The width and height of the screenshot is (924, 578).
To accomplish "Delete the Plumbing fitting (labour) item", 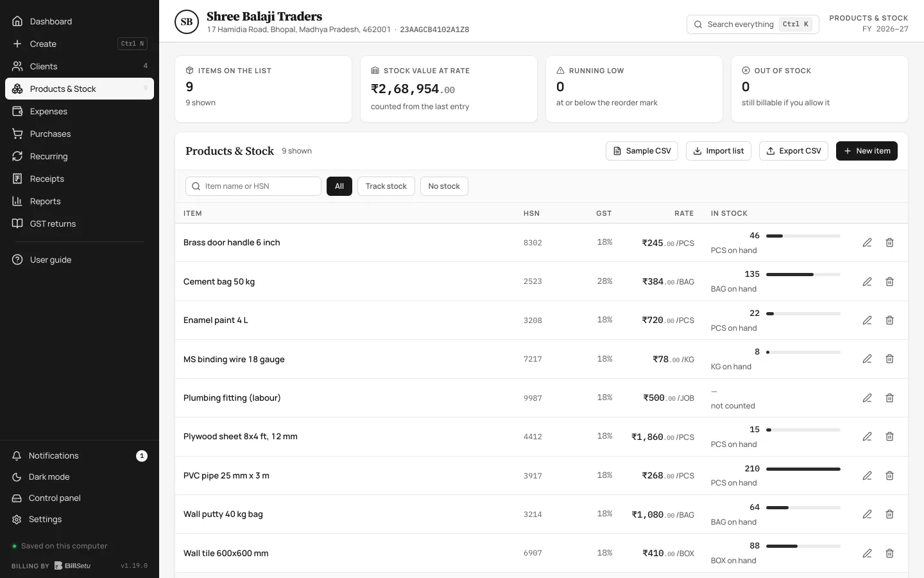I will click(x=889, y=398).
